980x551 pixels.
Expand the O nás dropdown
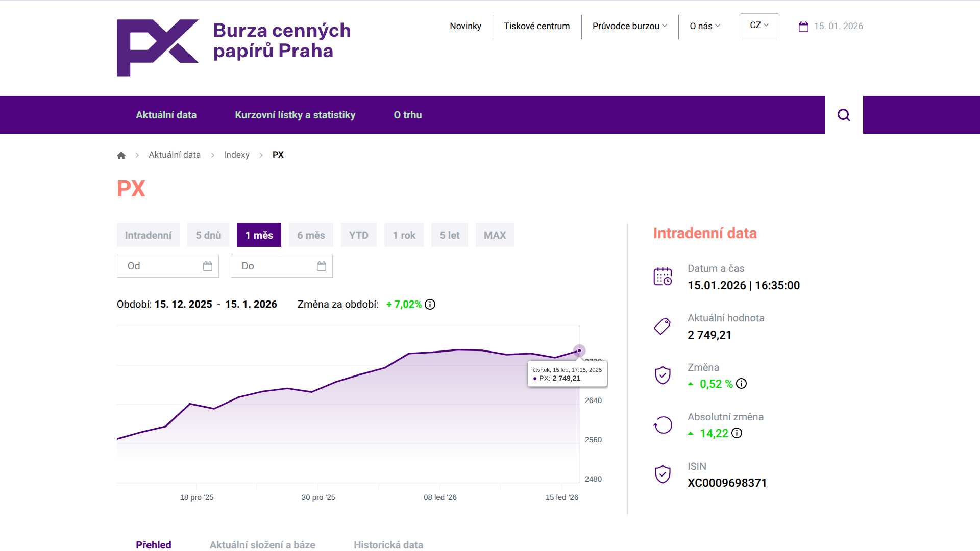coord(705,26)
